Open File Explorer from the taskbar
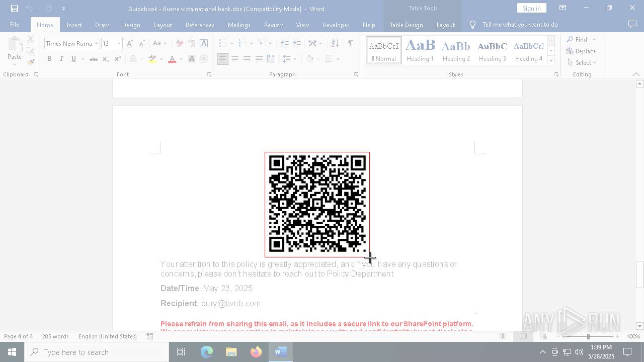The image size is (644, 362). 231,352
